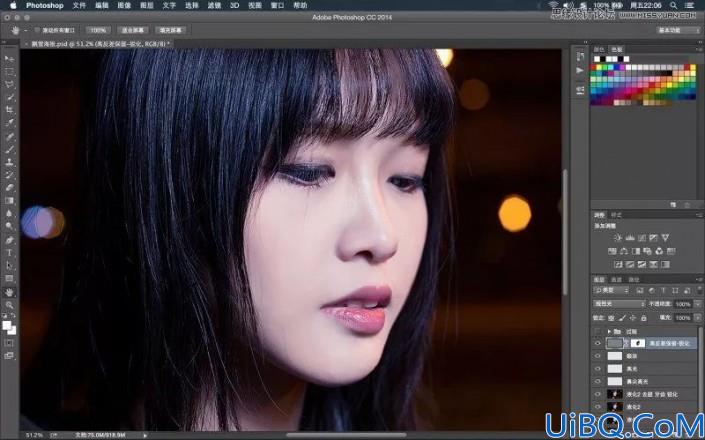
Task: Open Spotlight search in menu bar
Action: (674, 5)
